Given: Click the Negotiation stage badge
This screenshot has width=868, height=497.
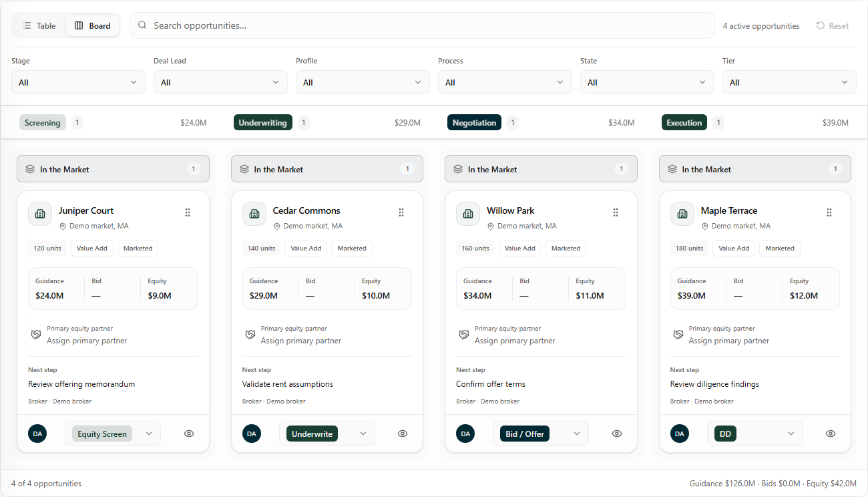Looking at the screenshot, I should tap(474, 122).
